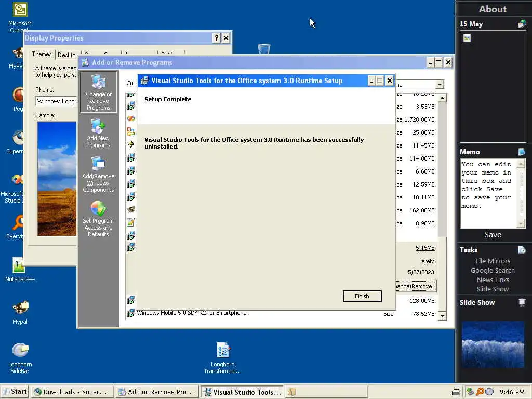This screenshot has width=532, height=399.
Task: Open the News Links task link
Action: tap(493, 280)
